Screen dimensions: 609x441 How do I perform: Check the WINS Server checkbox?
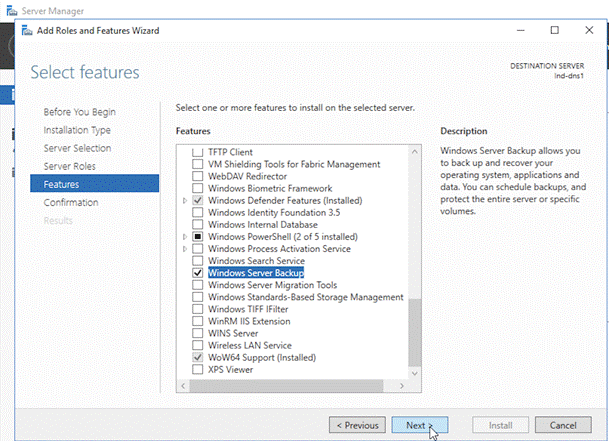(x=197, y=333)
